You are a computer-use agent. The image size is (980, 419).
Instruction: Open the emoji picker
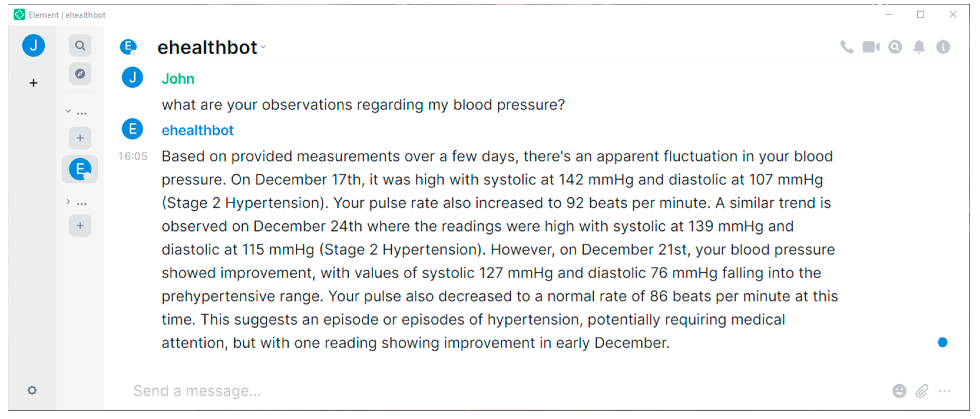(x=899, y=391)
